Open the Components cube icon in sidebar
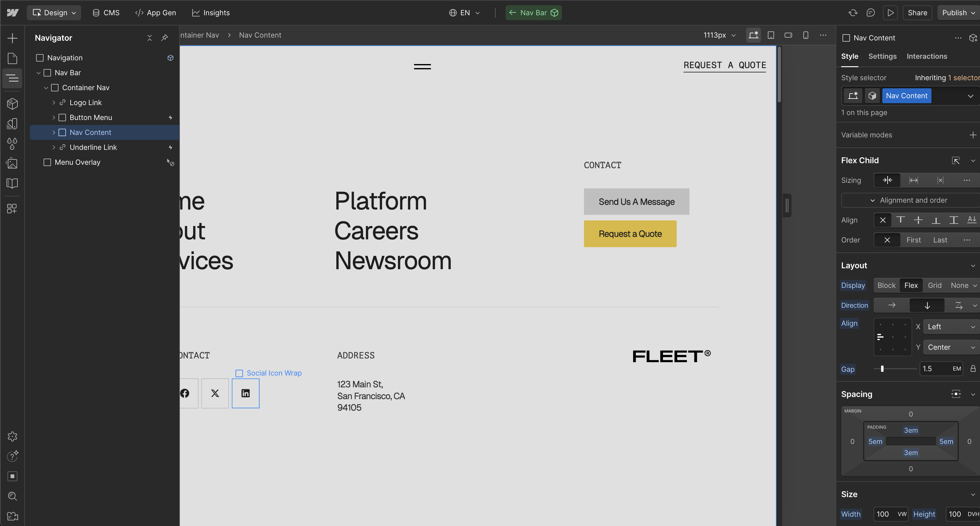The height and width of the screenshot is (526, 980). [12, 104]
